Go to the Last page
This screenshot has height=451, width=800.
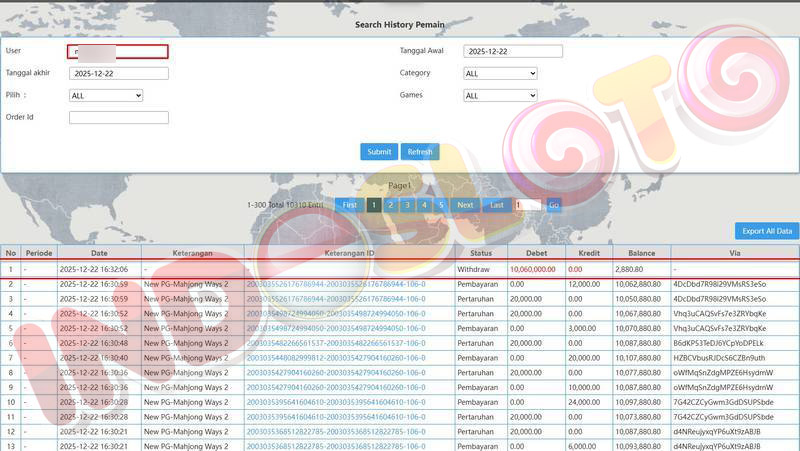click(496, 205)
